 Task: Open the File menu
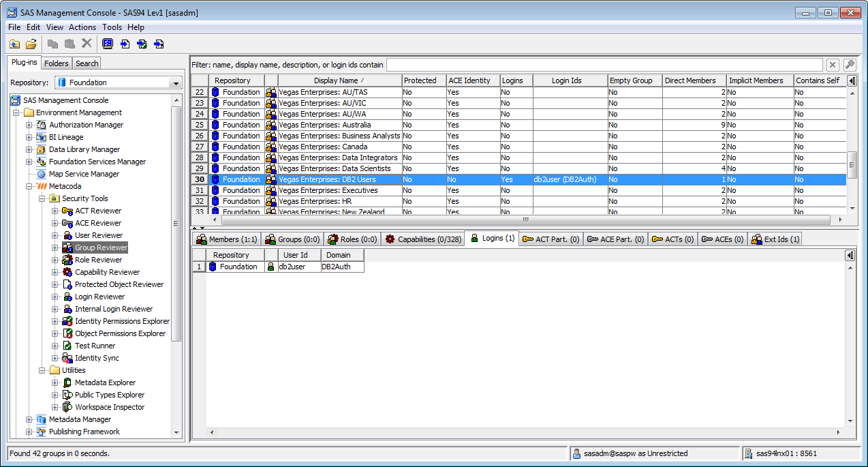coord(14,27)
